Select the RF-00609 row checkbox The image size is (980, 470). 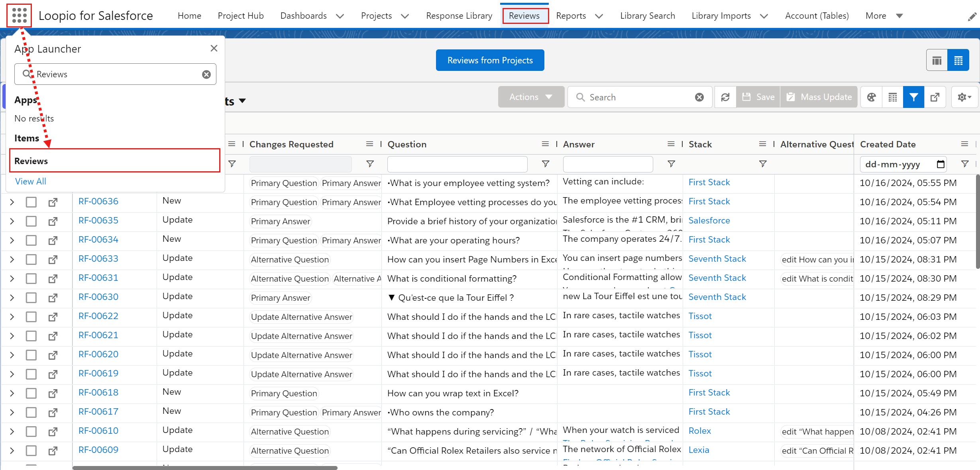[31, 451]
